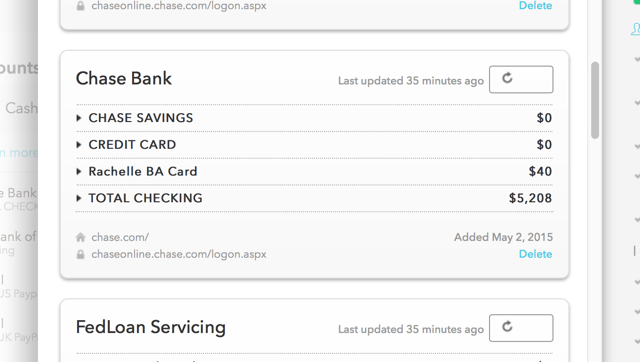Click the TOTAL CHECKING balance $5,208
The image size is (640, 362).
point(530,198)
